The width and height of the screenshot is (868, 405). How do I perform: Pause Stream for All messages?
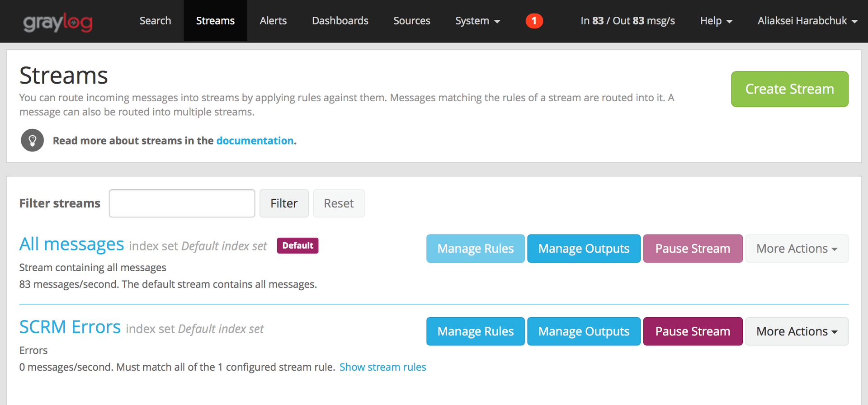pos(693,249)
